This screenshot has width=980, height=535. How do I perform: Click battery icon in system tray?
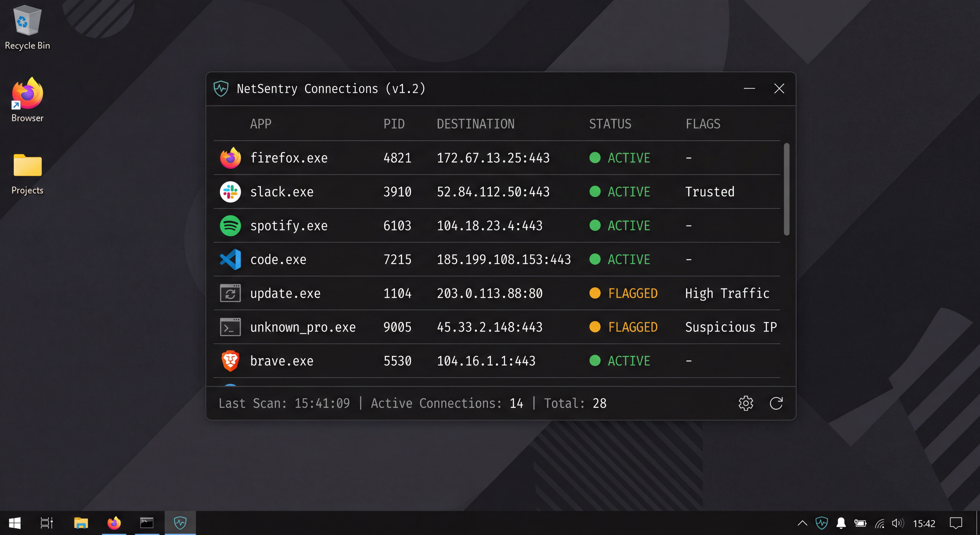[x=860, y=523]
